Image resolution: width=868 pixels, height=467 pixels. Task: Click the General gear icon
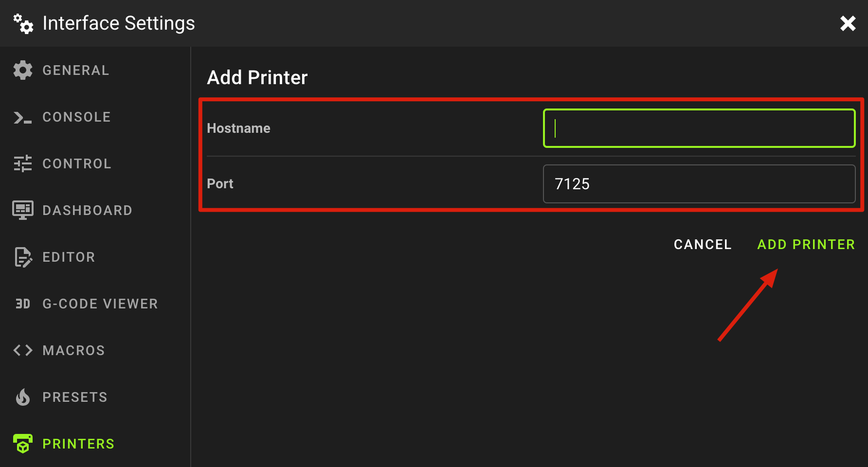pos(23,71)
